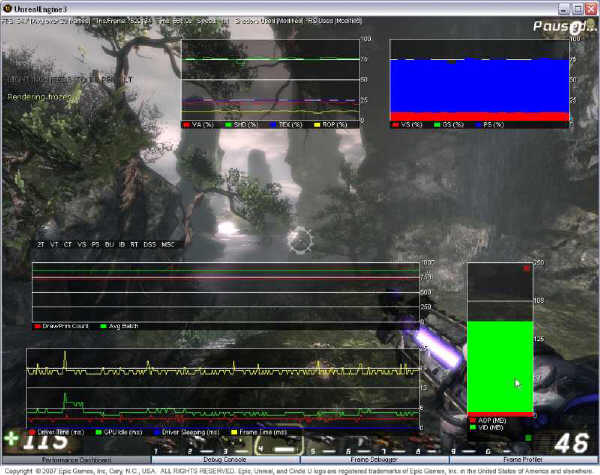The height and width of the screenshot is (475, 600).
Task: Click the 'Rendering frozen' status text
Action: 39,97
